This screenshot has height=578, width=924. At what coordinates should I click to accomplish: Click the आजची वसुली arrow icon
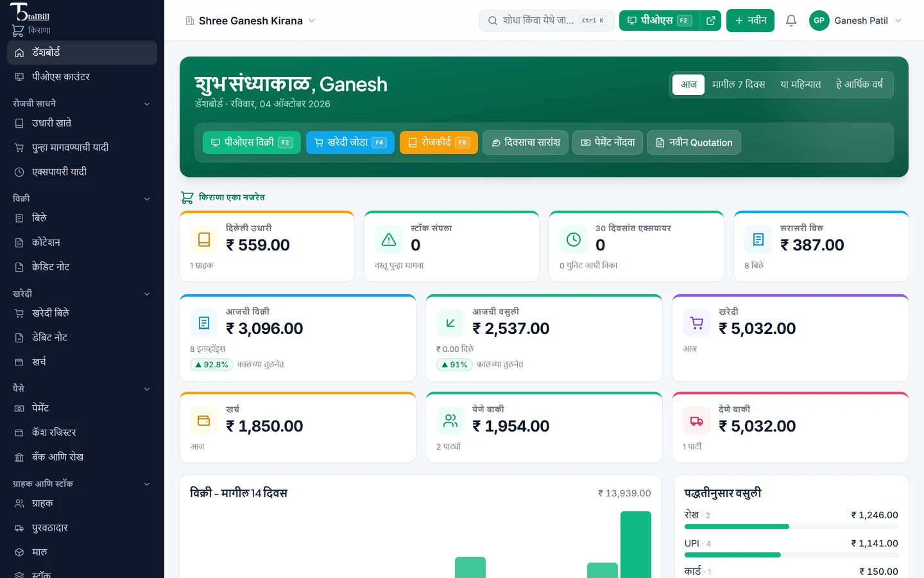click(x=450, y=323)
